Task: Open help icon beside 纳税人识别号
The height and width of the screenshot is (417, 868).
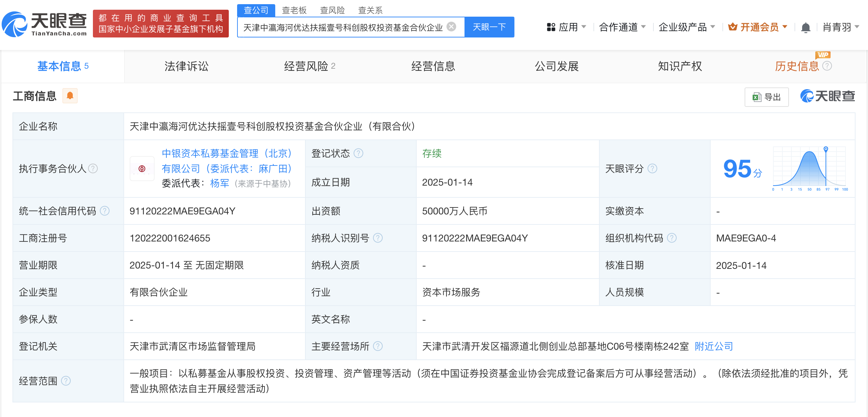Action: (378, 238)
